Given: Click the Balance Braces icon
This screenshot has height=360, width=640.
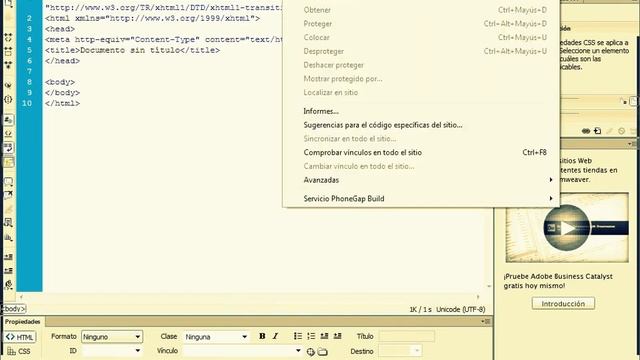Looking at the screenshot, I should [x=8, y=99].
